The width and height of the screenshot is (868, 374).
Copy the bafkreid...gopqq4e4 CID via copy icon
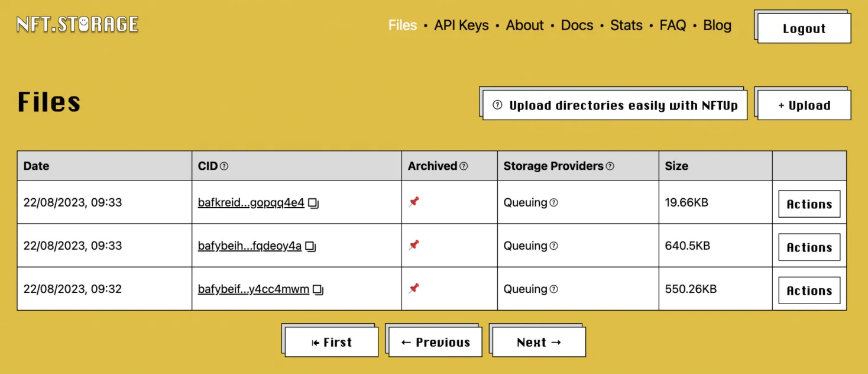click(x=313, y=204)
